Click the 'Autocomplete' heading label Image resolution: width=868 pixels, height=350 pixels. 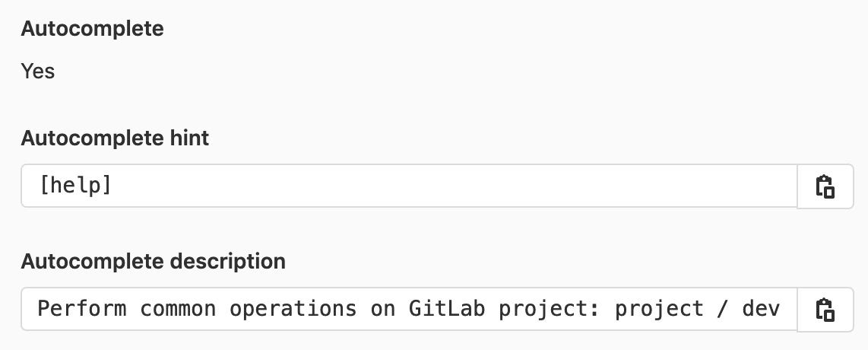93,28
